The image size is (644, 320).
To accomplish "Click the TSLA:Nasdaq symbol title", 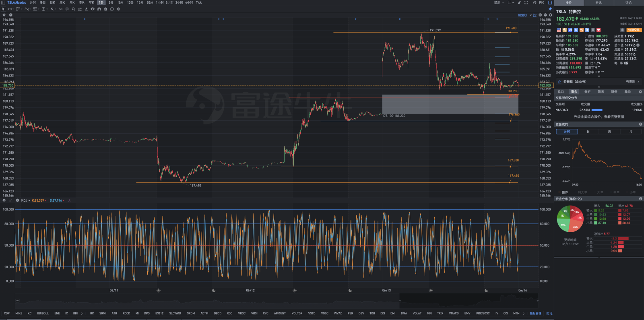I will [17, 2].
